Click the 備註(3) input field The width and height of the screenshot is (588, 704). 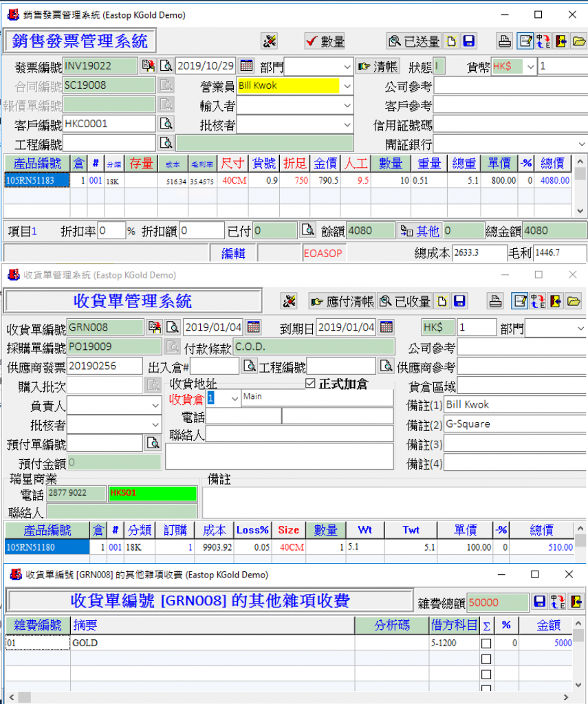pyautogui.click(x=514, y=444)
